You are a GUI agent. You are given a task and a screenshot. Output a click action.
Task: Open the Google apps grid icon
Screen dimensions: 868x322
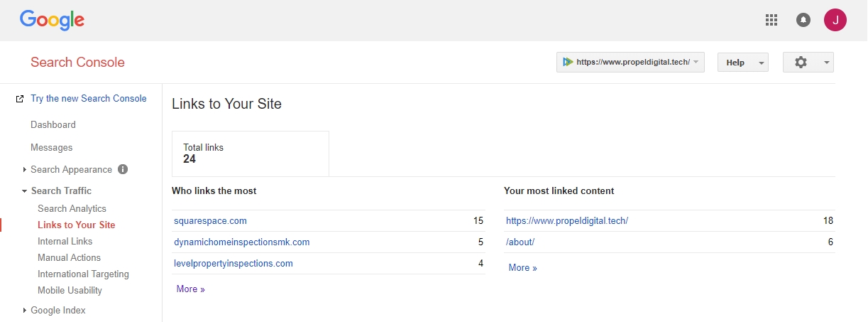tap(771, 20)
